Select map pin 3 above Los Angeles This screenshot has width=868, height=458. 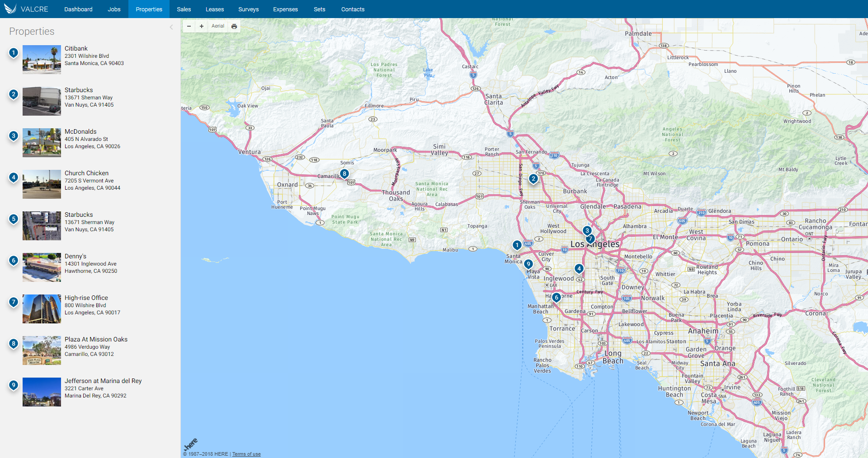coord(587,231)
